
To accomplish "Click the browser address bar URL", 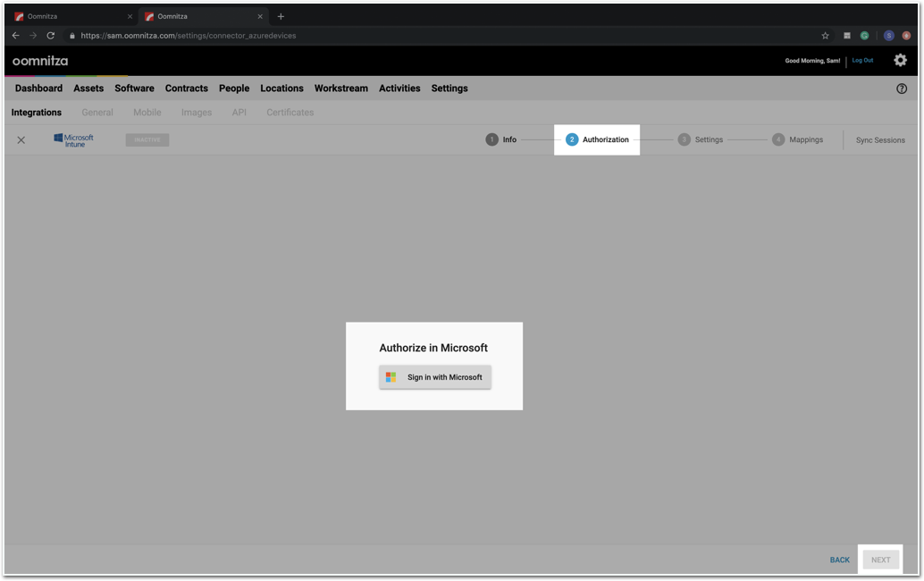I will pos(188,36).
